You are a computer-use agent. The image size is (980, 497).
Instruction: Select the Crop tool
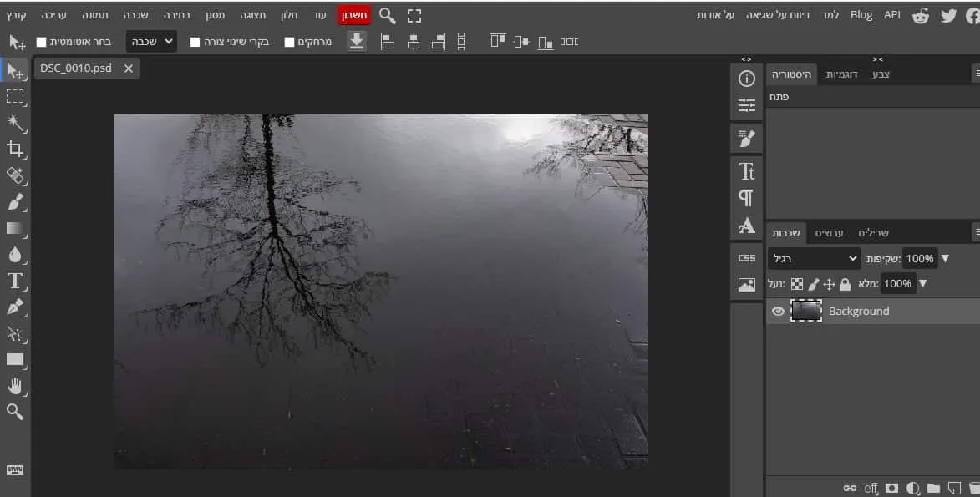coord(15,150)
